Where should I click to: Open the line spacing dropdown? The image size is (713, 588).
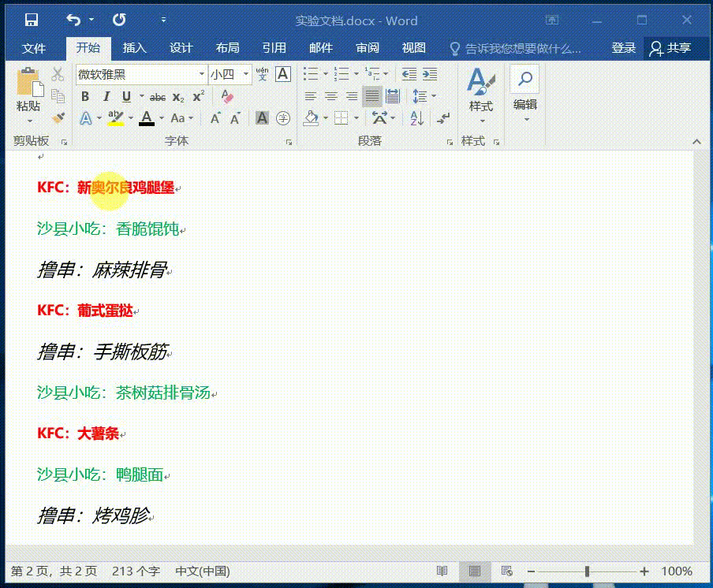(x=423, y=97)
